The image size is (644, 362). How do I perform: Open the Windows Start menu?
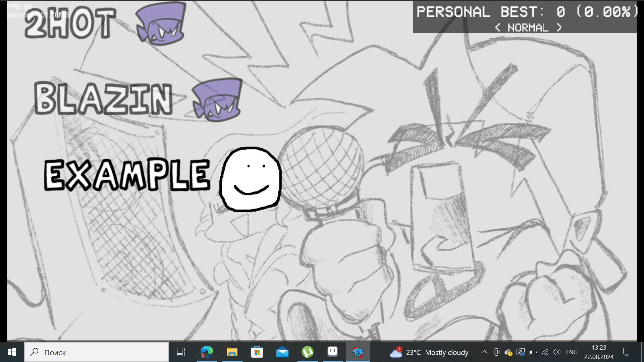(x=12, y=352)
